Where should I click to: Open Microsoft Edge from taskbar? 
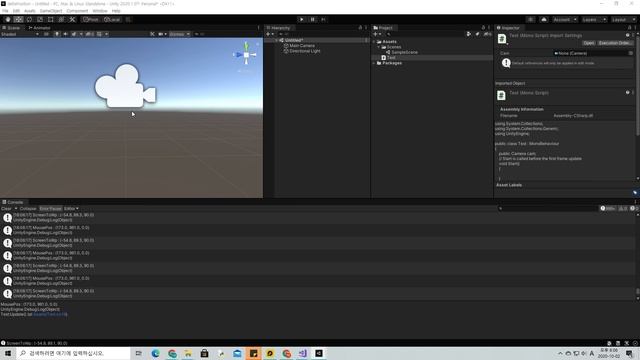coord(156,353)
